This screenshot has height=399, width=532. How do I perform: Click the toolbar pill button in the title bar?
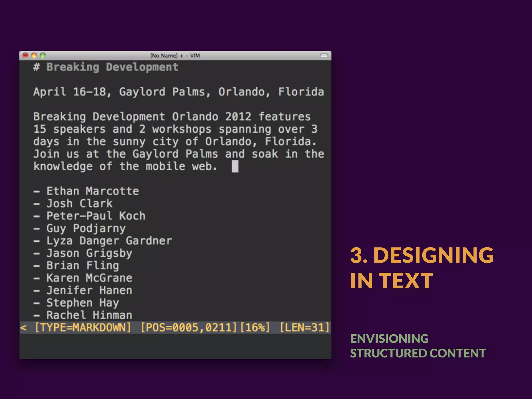(x=324, y=55)
